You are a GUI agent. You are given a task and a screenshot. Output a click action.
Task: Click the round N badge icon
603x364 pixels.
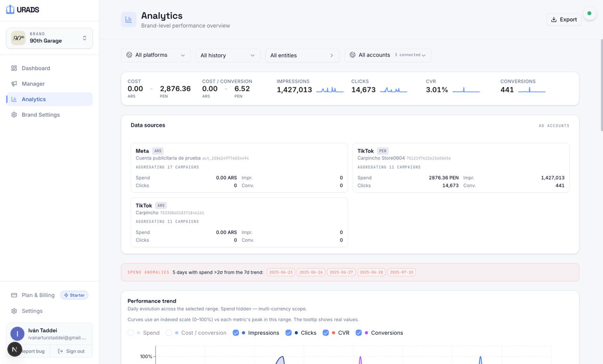coord(15,349)
